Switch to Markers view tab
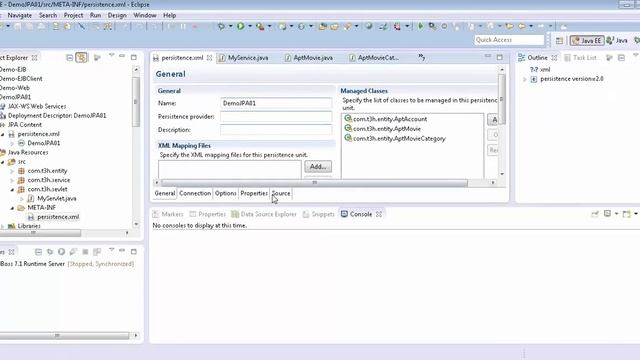The width and height of the screenshot is (640, 360). tap(168, 214)
